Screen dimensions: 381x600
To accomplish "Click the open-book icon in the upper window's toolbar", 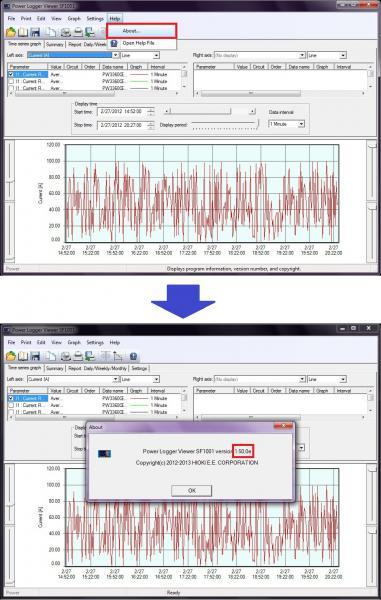I will [x=23, y=32].
